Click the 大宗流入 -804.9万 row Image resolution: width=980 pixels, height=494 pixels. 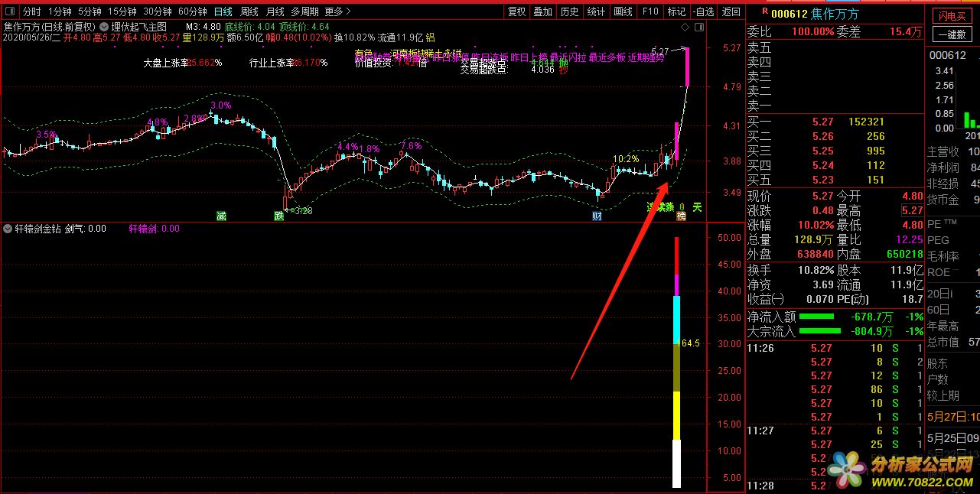(835, 331)
